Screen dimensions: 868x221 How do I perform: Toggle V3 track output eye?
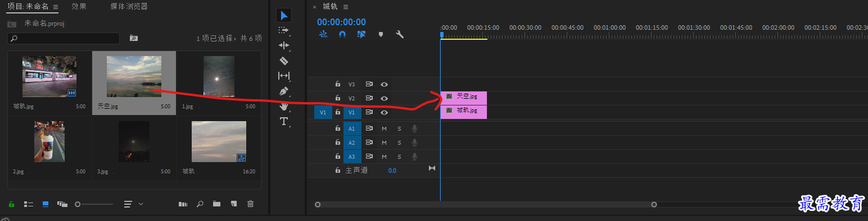(385, 84)
